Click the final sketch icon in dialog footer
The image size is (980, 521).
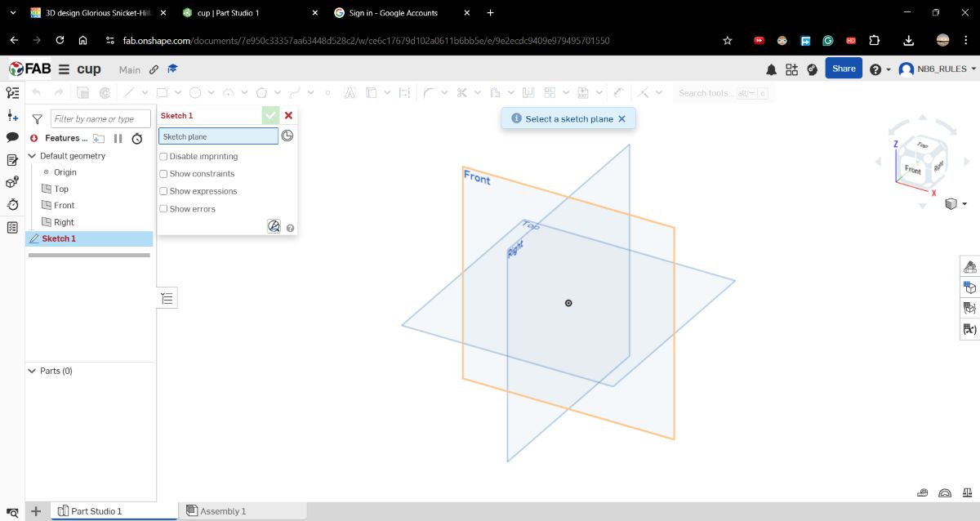coord(274,226)
